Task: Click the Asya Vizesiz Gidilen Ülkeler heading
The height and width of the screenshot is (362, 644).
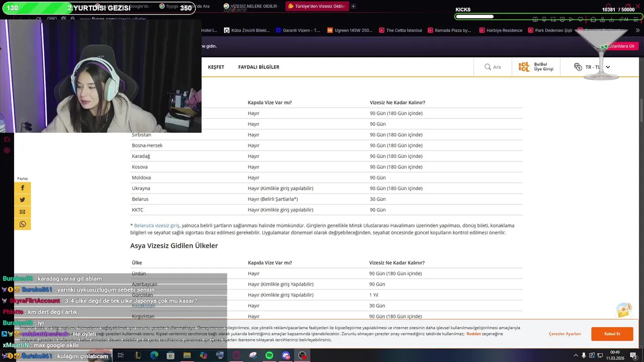Action: pyautogui.click(x=174, y=246)
